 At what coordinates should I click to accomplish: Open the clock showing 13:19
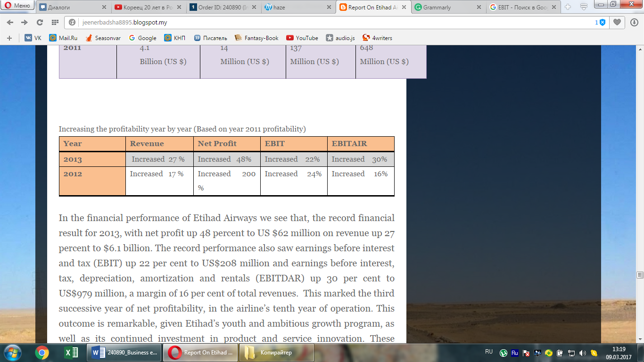(619, 353)
